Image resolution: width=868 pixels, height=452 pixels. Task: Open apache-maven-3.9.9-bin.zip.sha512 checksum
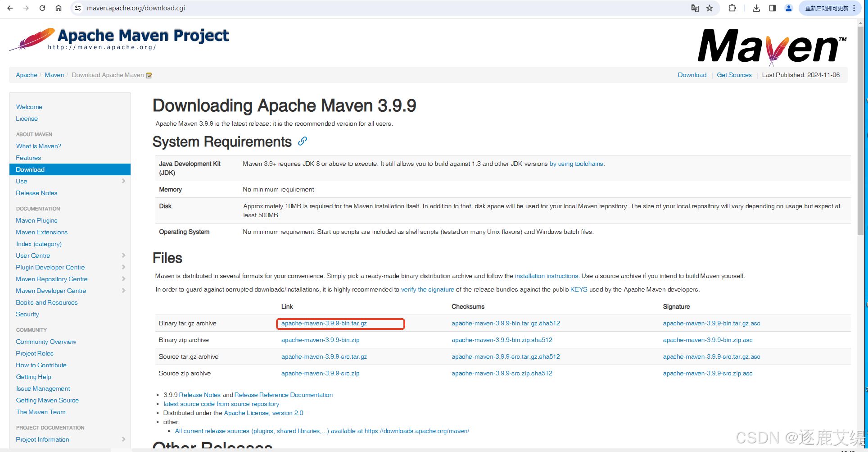click(x=502, y=340)
